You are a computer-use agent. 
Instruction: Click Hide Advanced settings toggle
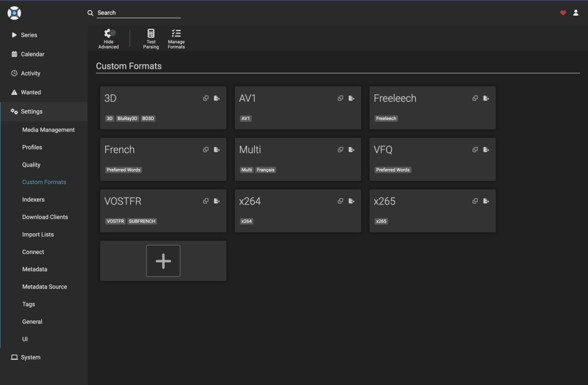coord(109,38)
